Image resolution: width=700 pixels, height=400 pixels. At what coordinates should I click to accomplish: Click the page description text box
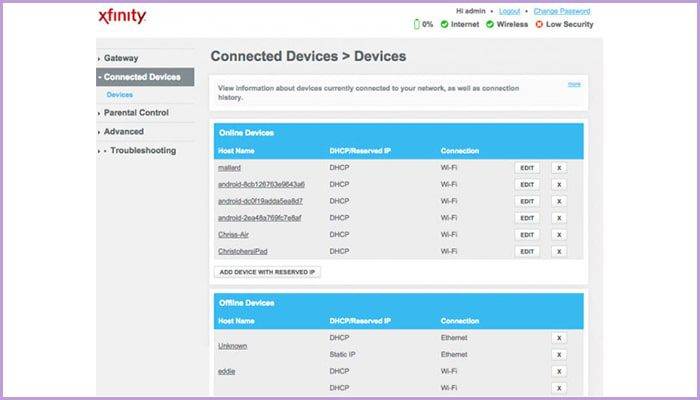[399, 93]
